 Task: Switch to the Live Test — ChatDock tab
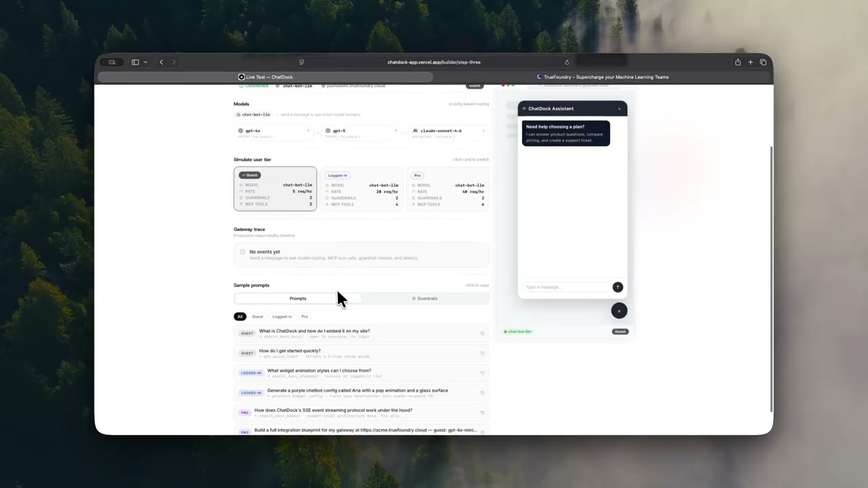265,77
